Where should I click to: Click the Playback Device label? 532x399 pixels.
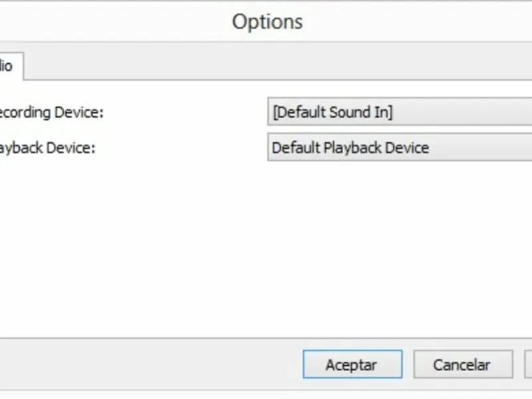[x=47, y=148]
